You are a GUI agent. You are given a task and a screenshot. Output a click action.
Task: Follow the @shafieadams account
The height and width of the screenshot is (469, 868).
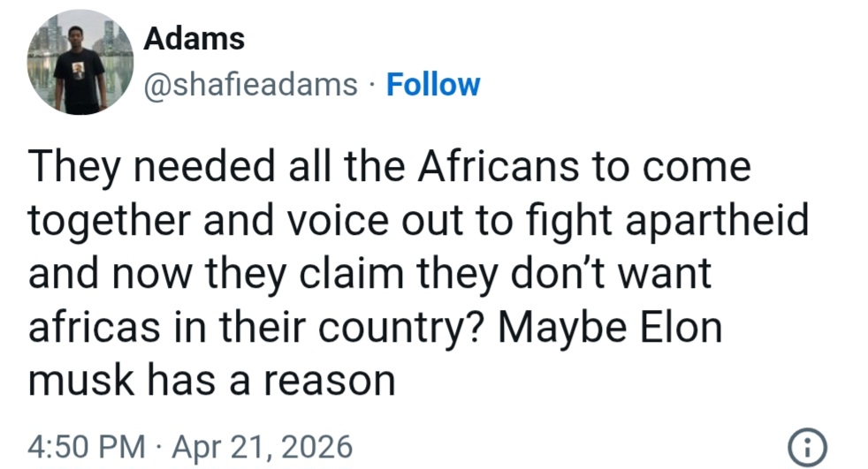433,85
